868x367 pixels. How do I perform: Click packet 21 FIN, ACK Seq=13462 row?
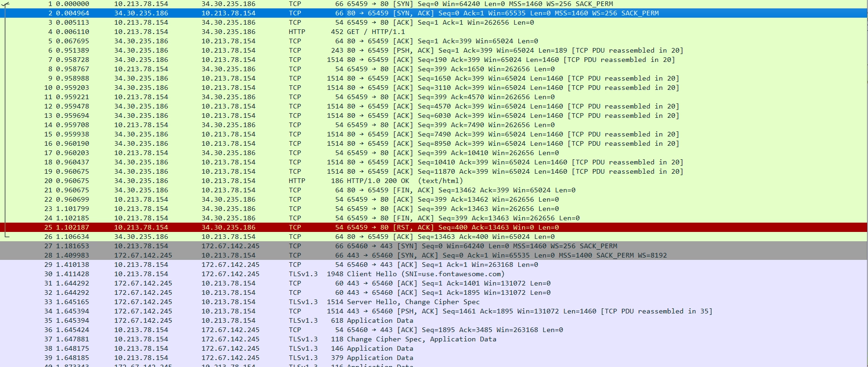[434, 190]
